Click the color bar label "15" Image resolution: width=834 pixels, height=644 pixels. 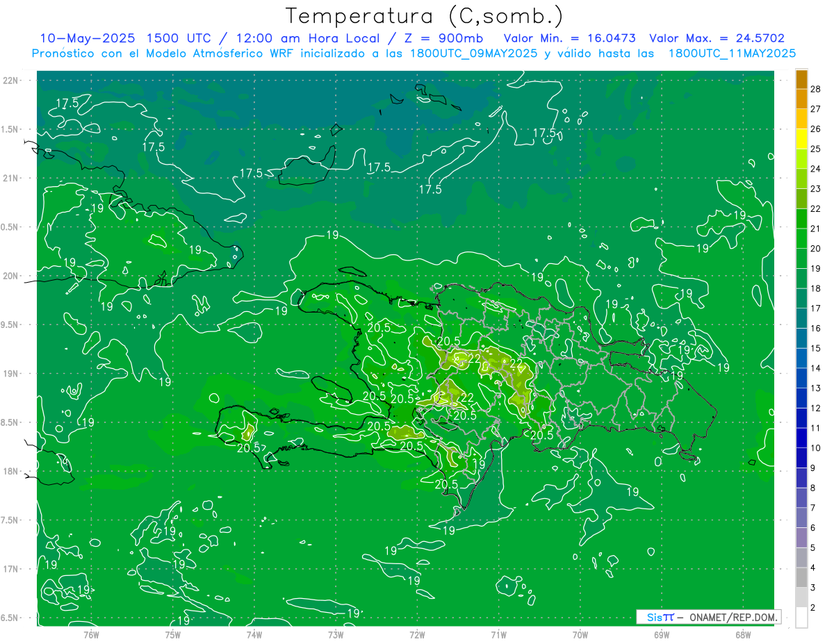tap(816, 348)
